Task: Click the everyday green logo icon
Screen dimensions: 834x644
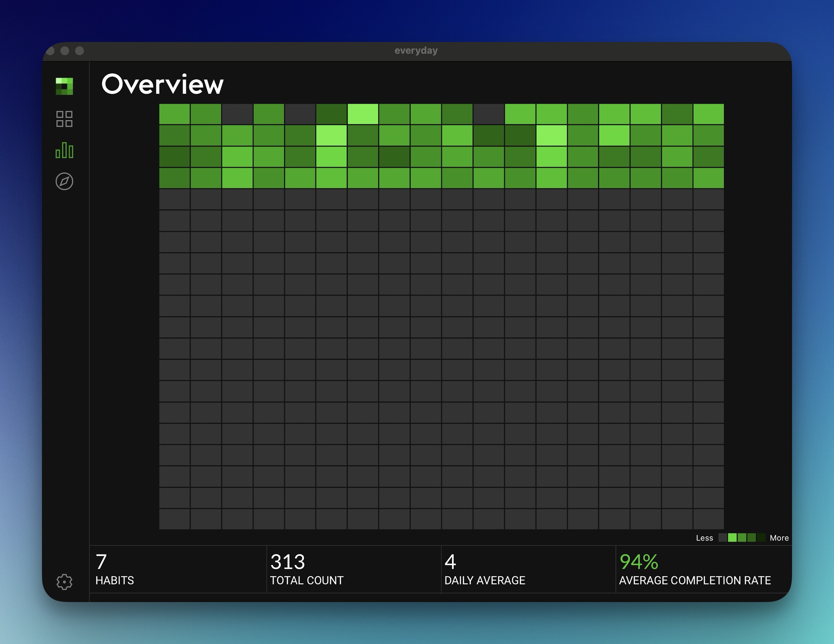Action: (64, 86)
